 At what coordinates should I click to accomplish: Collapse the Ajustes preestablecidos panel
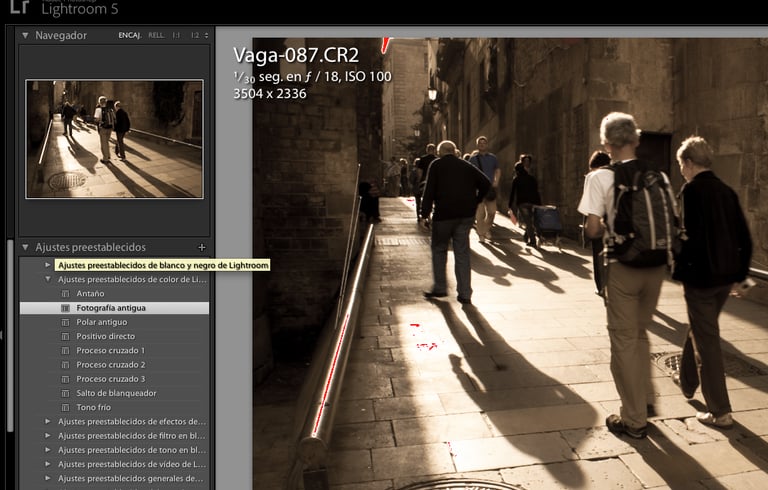25,247
